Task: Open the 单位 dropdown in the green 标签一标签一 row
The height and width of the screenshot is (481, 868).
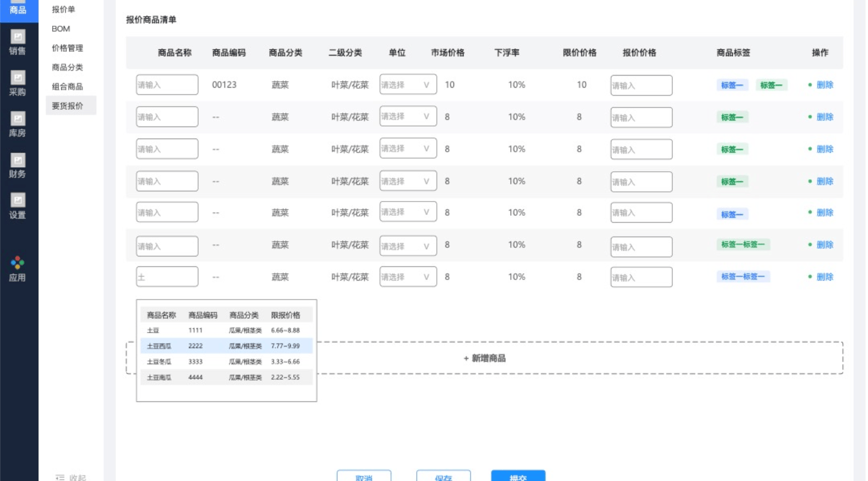Action: (x=408, y=246)
